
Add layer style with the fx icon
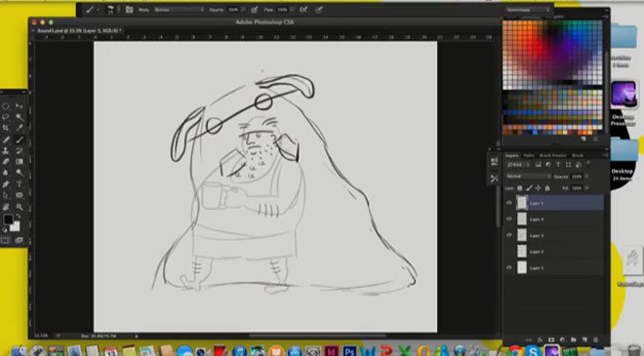[540, 340]
